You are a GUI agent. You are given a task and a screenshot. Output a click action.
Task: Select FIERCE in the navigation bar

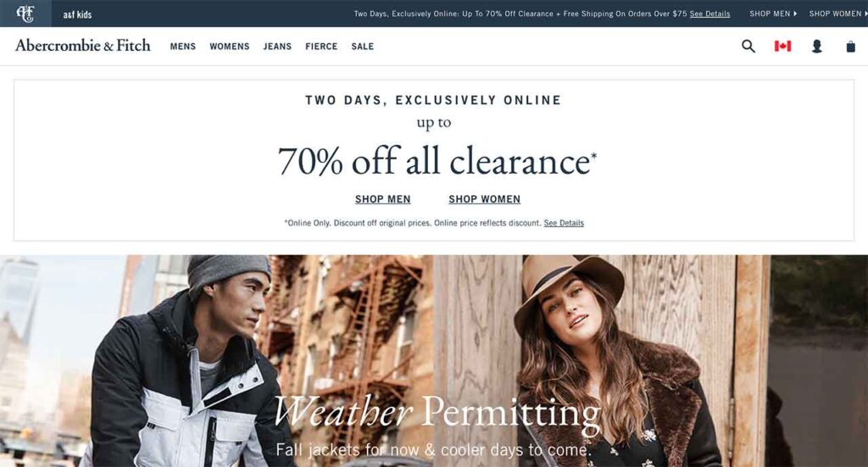click(321, 47)
